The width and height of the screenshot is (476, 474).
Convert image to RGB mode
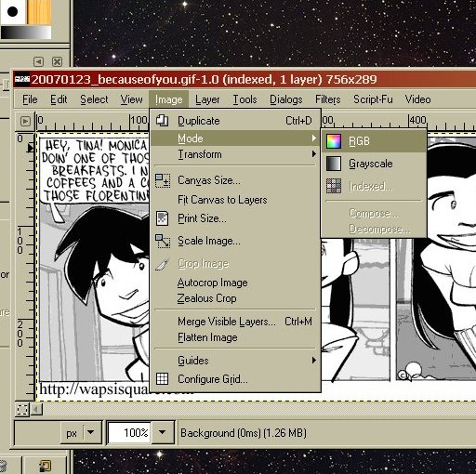[374, 141]
